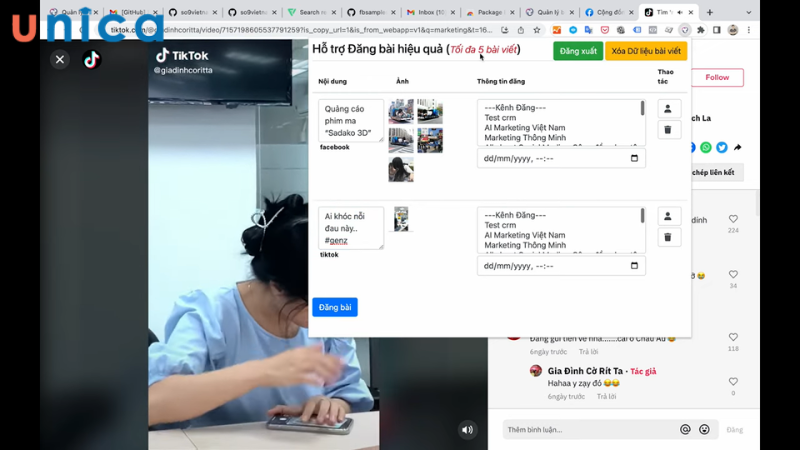Viewport: 800px width, 450px height.
Task: Share video via Twitter icon
Action: point(721,147)
